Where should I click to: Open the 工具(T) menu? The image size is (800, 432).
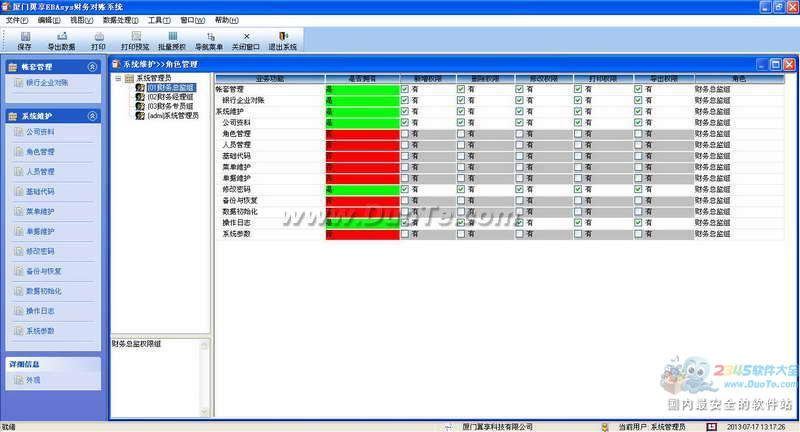(x=159, y=20)
